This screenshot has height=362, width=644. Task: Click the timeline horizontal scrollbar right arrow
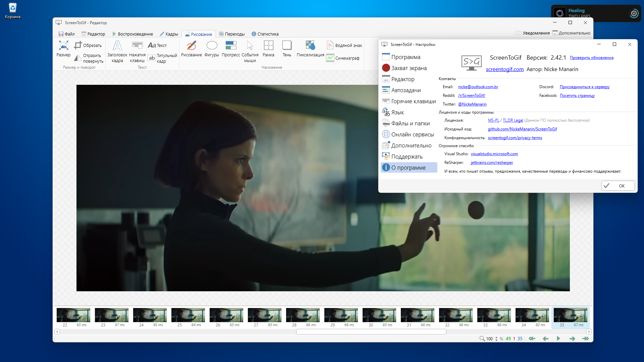(x=589, y=331)
